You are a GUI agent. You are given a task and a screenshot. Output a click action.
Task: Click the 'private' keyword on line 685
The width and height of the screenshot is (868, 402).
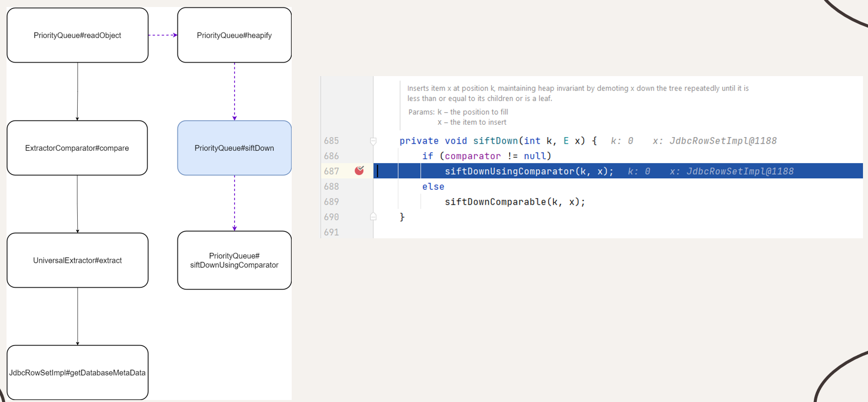[x=419, y=141]
